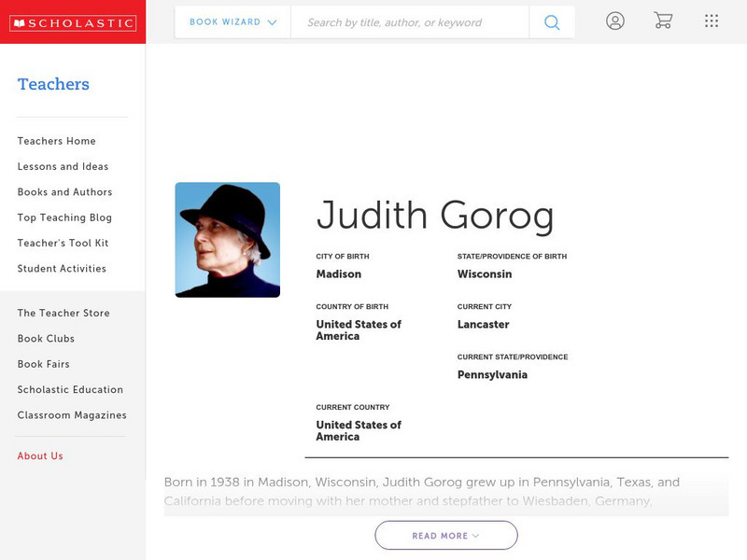
Task: Select Student Activities link
Action: click(62, 269)
